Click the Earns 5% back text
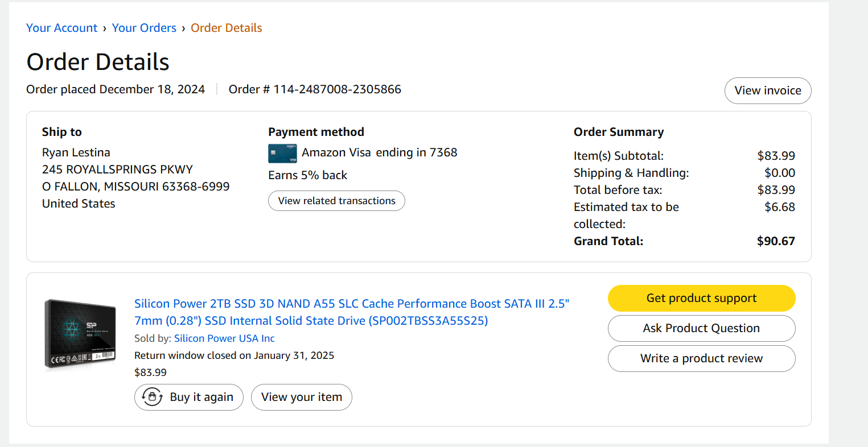 307,175
